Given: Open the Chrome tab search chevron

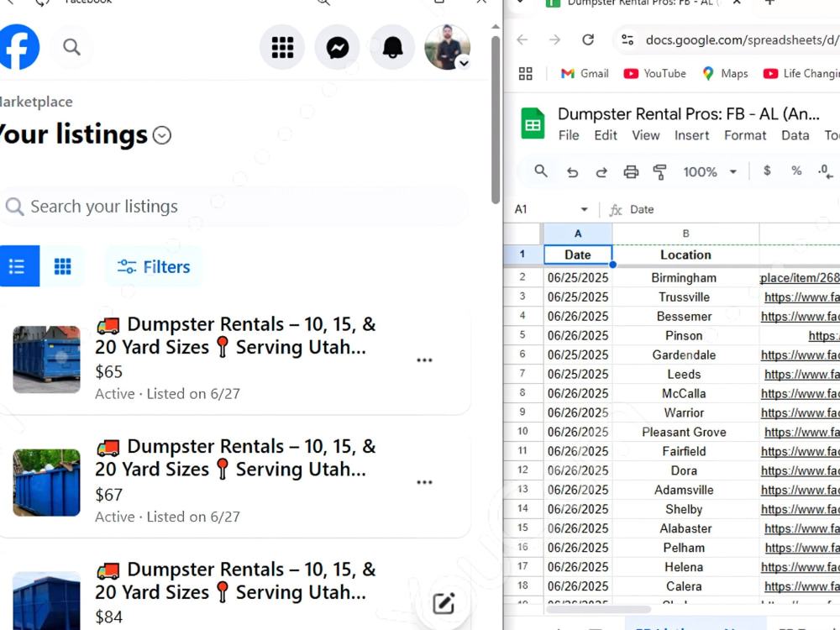Looking at the screenshot, I should click(x=520, y=3).
